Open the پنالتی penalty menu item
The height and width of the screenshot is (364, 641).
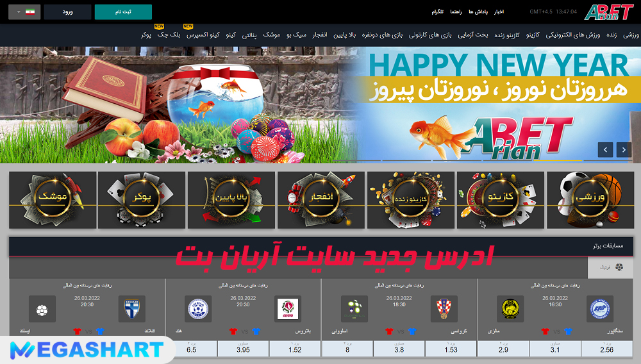pyautogui.click(x=249, y=35)
